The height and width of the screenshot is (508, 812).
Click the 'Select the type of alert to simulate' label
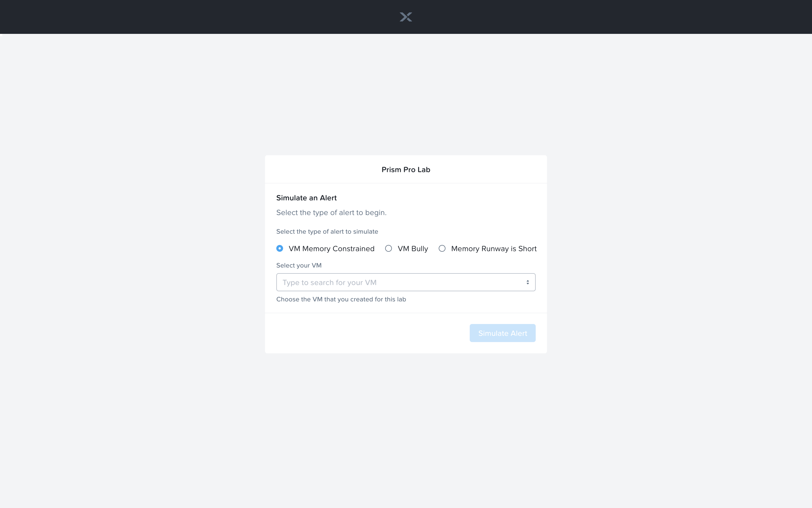click(327, 231)
